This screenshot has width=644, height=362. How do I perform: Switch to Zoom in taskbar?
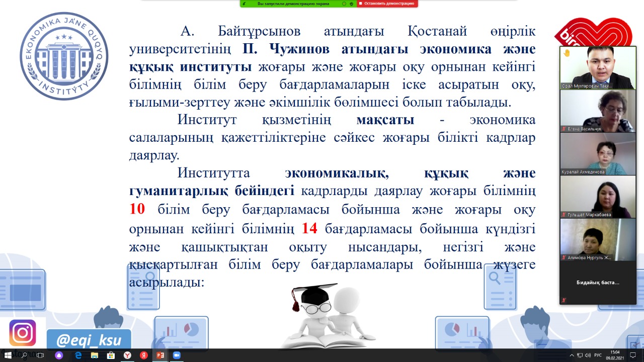(x=177, y=355)
